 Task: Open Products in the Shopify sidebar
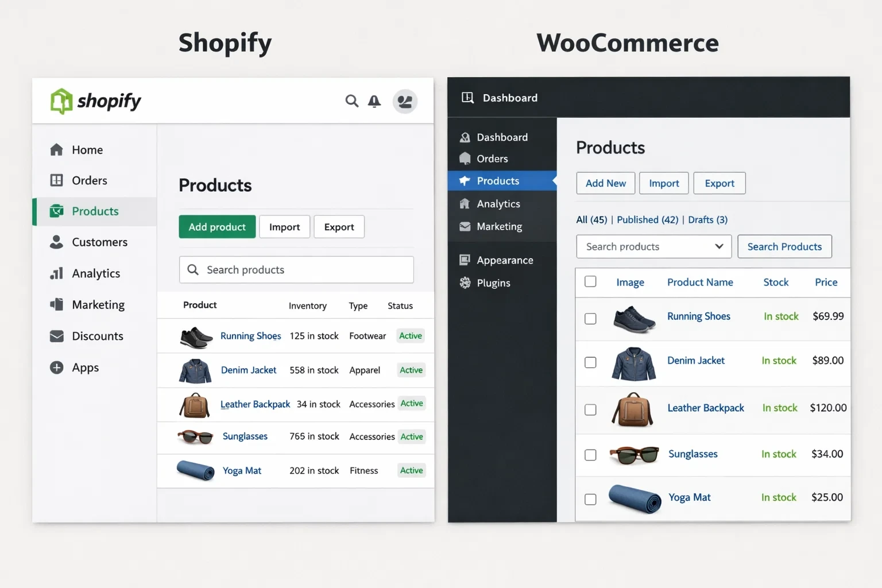95,211
